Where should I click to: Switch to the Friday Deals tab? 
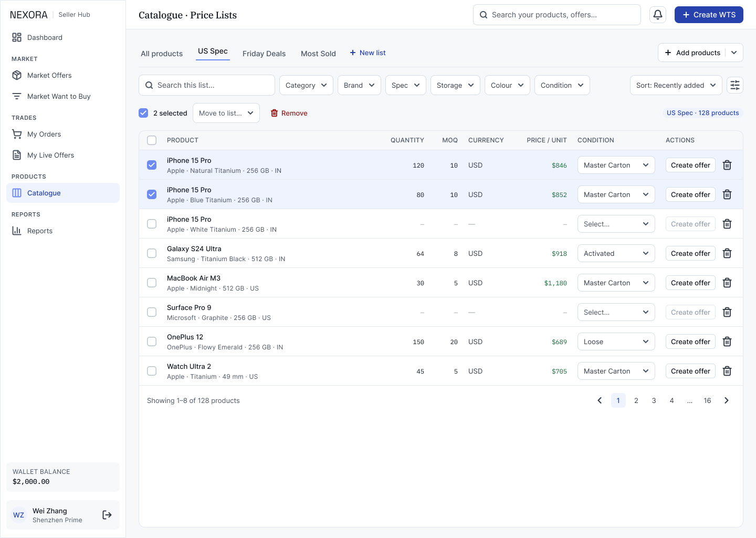264,54
